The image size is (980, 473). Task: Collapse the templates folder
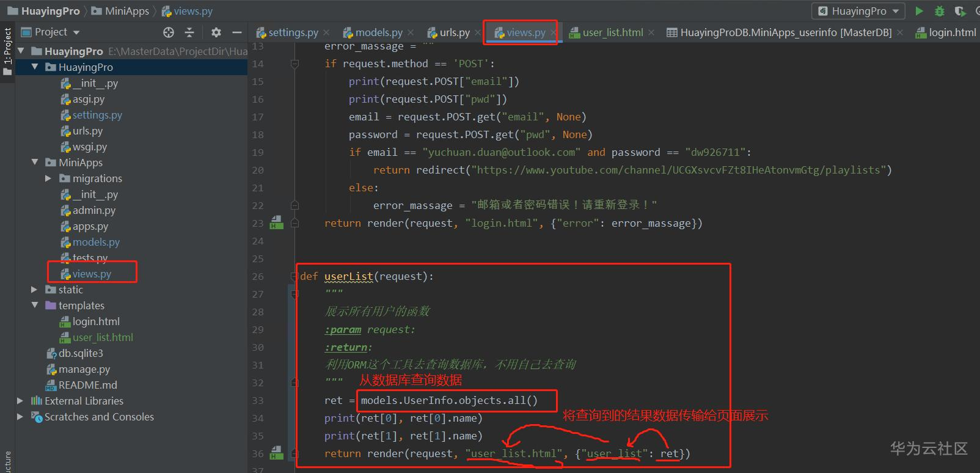tap(35, 305)
